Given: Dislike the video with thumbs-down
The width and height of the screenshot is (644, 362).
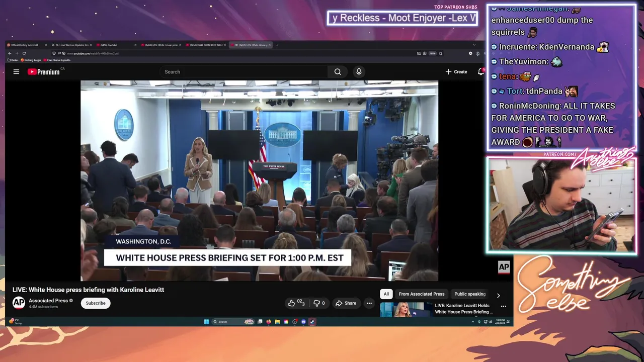Looking at the screenshot, I should pyautogui.click(x=319, y=303).
